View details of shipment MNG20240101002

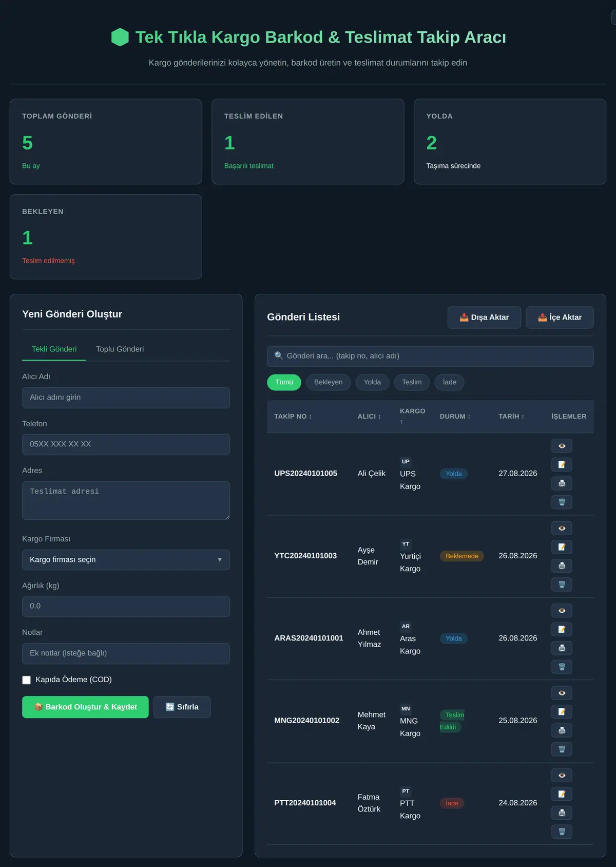562,693
